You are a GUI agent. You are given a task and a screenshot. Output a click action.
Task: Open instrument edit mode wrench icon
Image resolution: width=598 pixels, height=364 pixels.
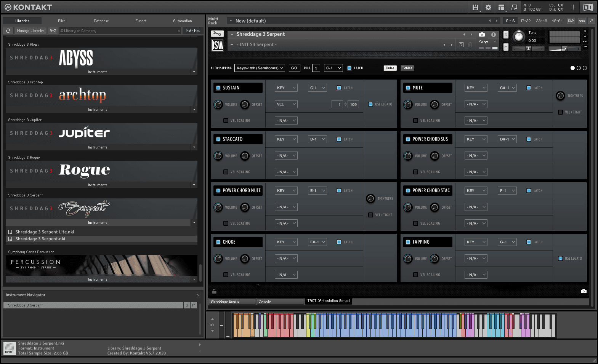pos(217,34)
